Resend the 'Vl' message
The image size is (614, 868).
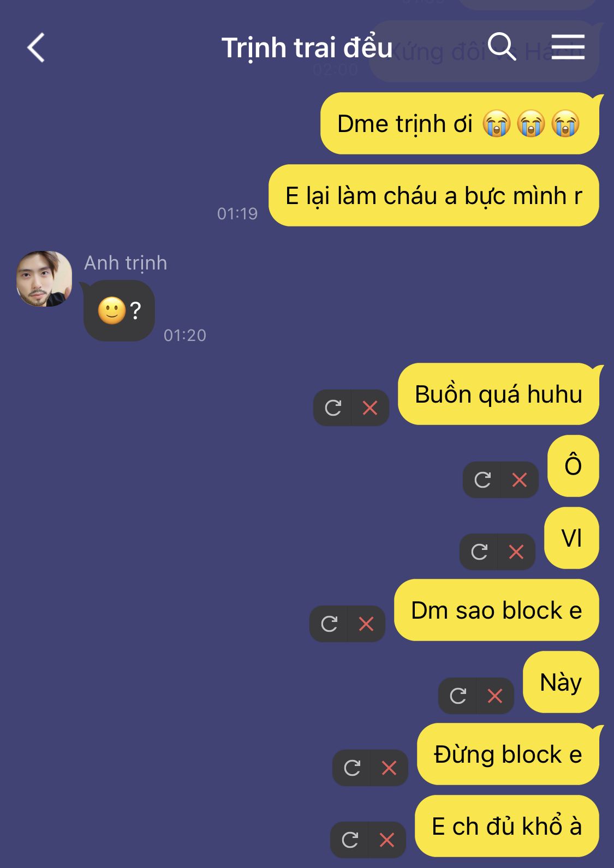click(x=479, y=552)
